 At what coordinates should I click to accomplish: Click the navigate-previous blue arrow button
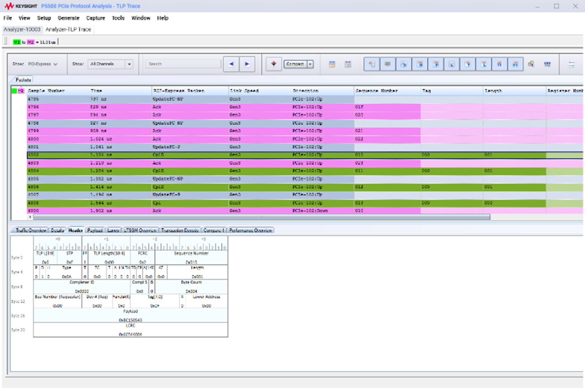pyautogui.click(x=232, y=64)
